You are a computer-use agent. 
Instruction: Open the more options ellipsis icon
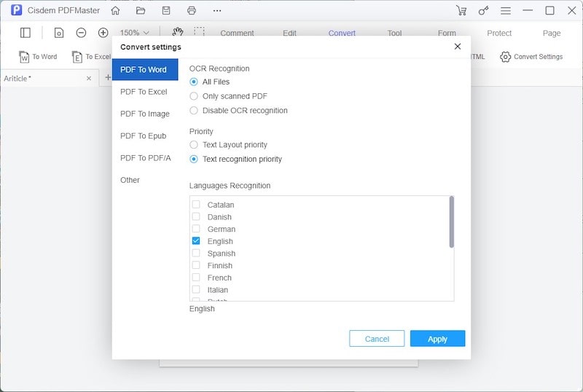(x=217, y=11)
